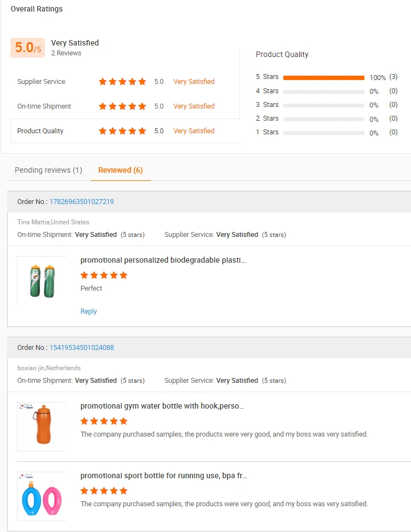
Task: Click the Product Quality star rating
Action: (x=122, y=131)
